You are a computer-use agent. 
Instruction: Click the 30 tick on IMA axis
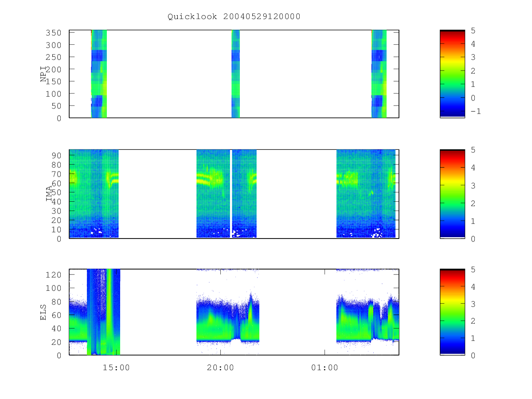coord(57,211)
